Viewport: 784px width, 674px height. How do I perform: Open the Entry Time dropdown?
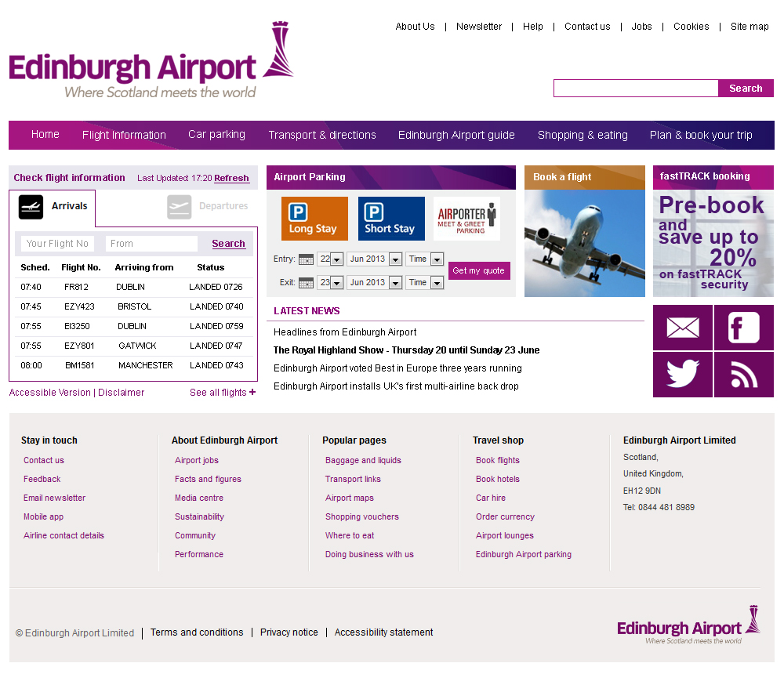424,259
